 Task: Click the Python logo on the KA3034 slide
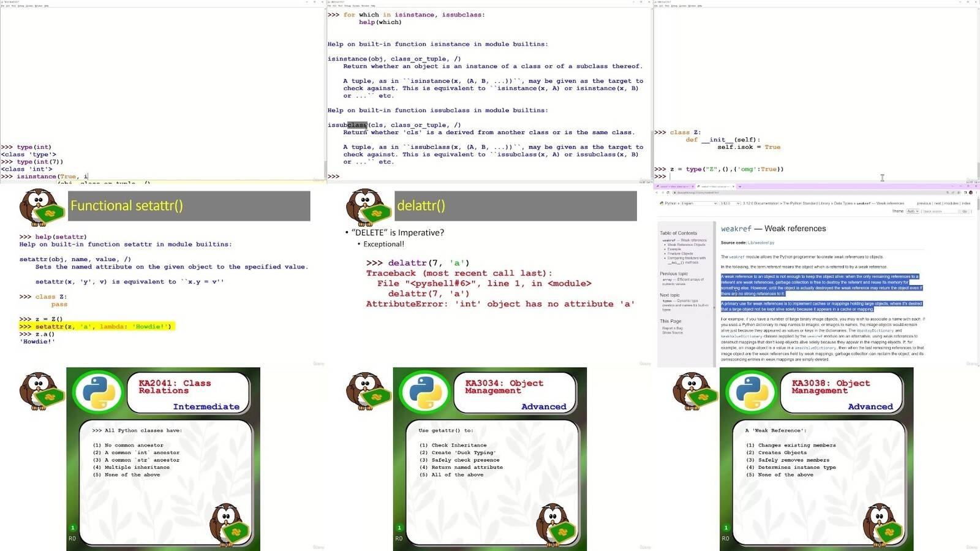[x=424, y=392]
